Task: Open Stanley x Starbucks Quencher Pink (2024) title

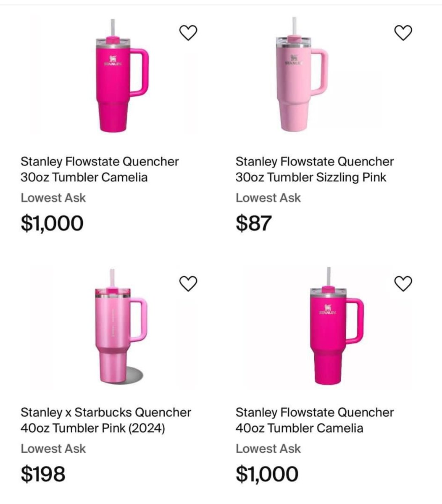Action: pos(106,420)
